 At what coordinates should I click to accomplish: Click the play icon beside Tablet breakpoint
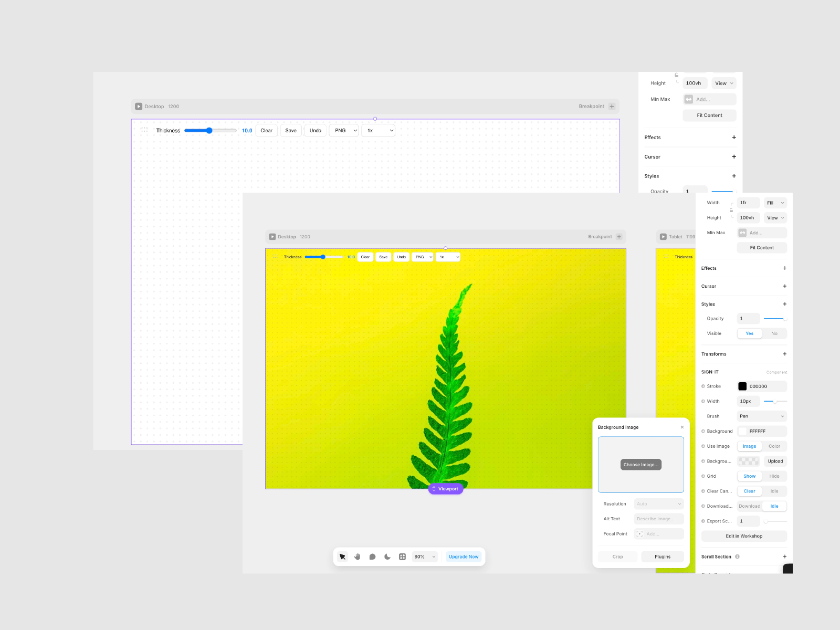(664, 237)
